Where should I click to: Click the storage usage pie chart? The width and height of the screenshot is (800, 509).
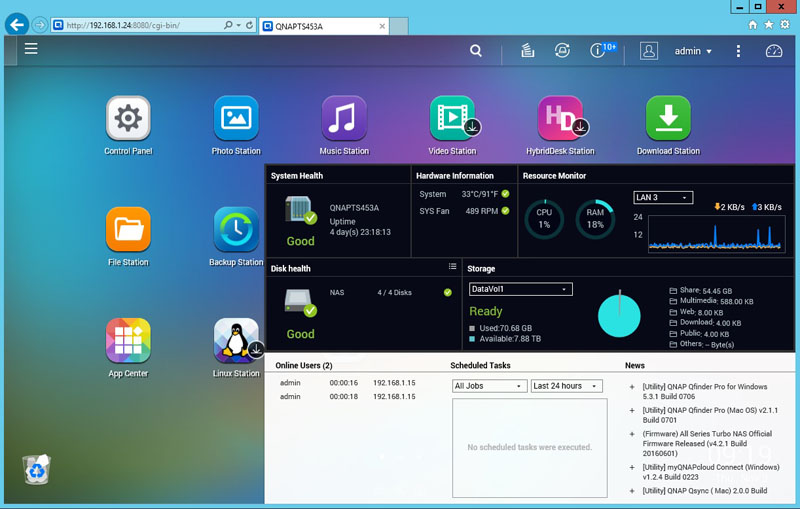tap(619, 315)
